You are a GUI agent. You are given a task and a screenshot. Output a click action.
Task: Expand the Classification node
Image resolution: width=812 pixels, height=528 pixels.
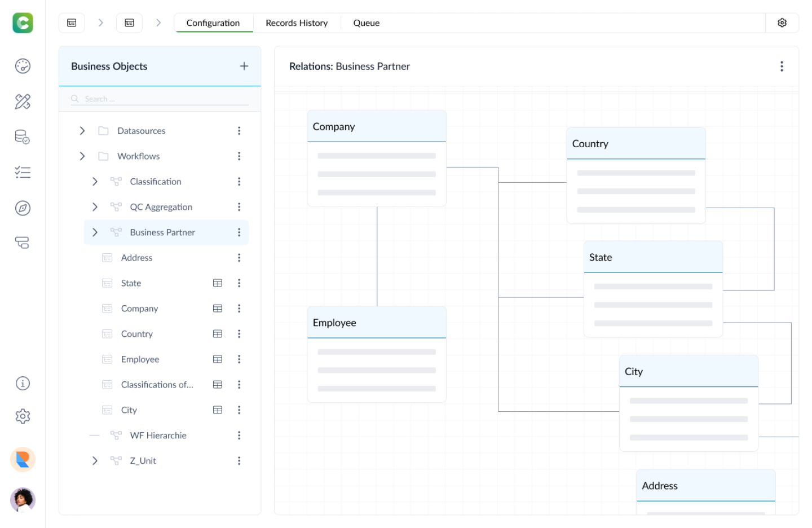point(95,182)
